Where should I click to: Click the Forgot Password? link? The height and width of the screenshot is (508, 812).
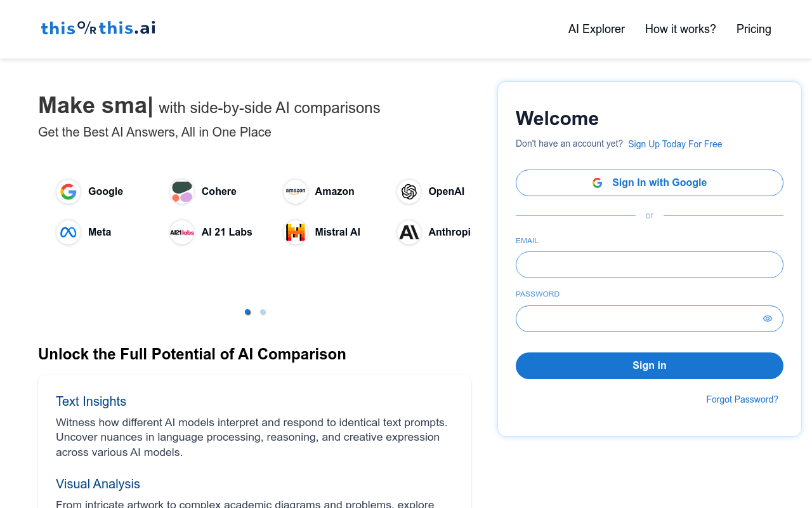tap(742, 399)
